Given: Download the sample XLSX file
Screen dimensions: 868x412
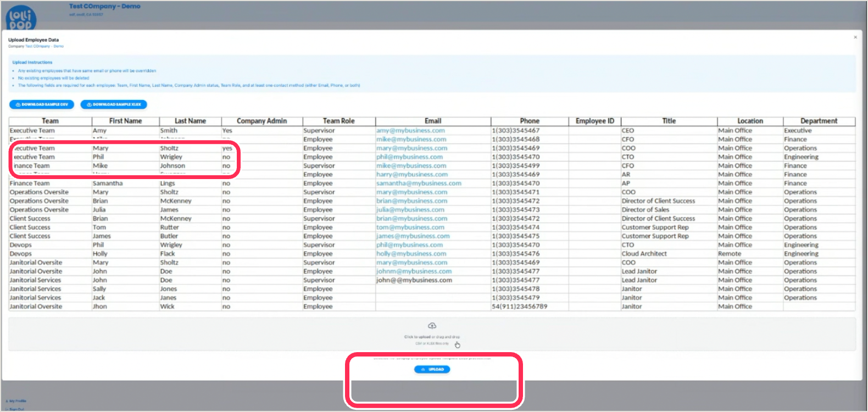Looking at the screenshot, I should [x=114, y=104].
